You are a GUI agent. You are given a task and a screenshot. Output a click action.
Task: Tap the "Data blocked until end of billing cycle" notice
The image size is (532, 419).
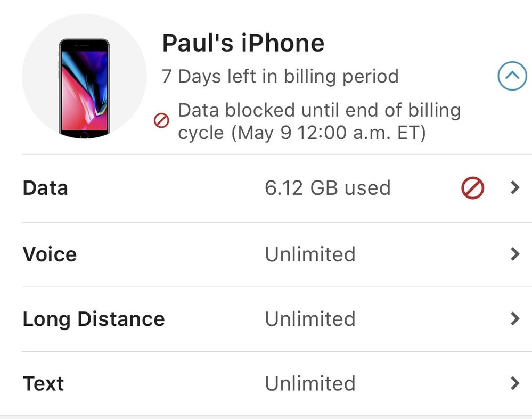pyautogui.click(x=318, y=121)
